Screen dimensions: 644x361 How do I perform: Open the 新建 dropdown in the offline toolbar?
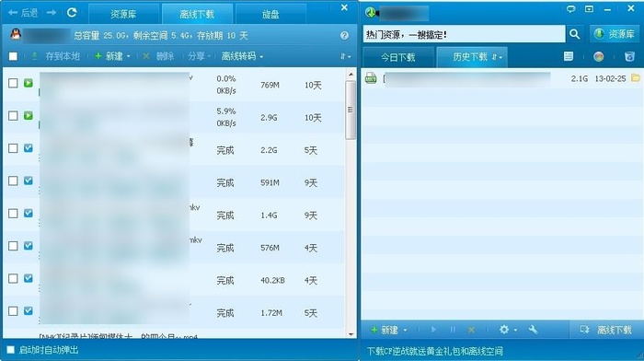pos(112,56)
